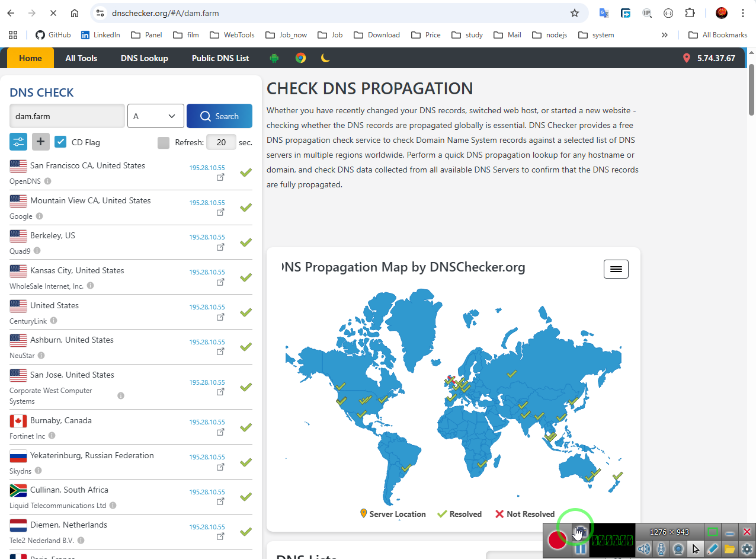This screenshot has width=756, height=559.
Task: Open recorder pencil drawing tool
Action: (x=713, y=549)
